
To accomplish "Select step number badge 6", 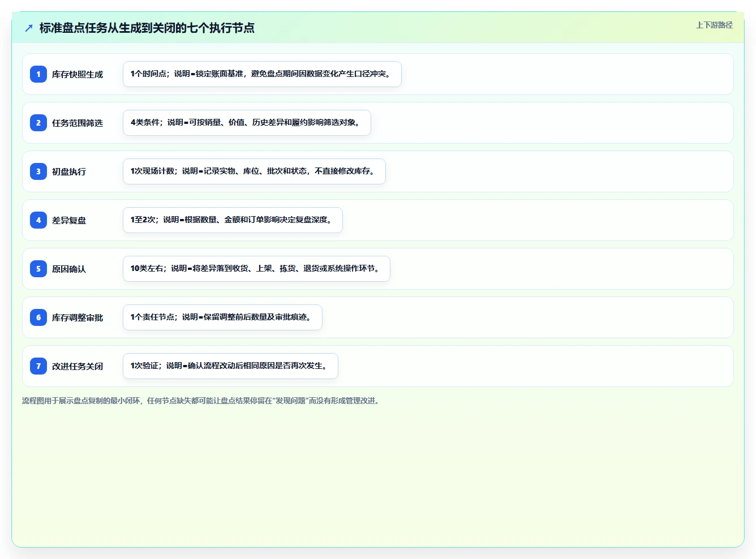I will (38, 317).
